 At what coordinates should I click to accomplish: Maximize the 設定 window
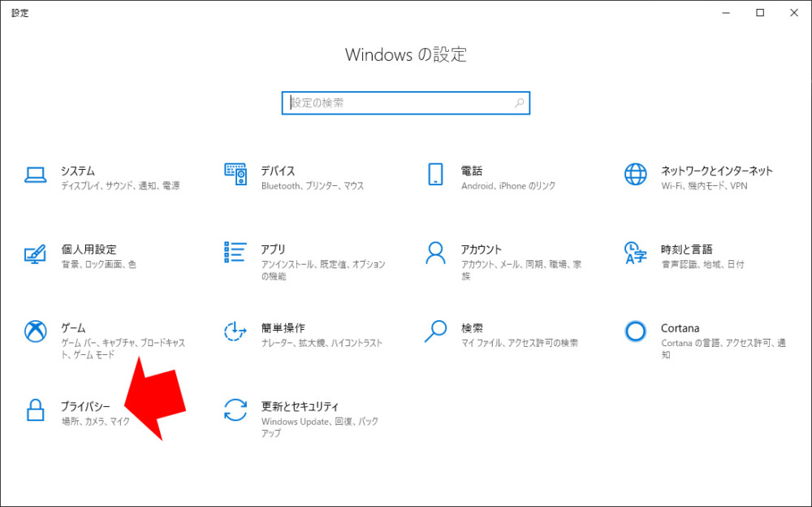[760, 13]
